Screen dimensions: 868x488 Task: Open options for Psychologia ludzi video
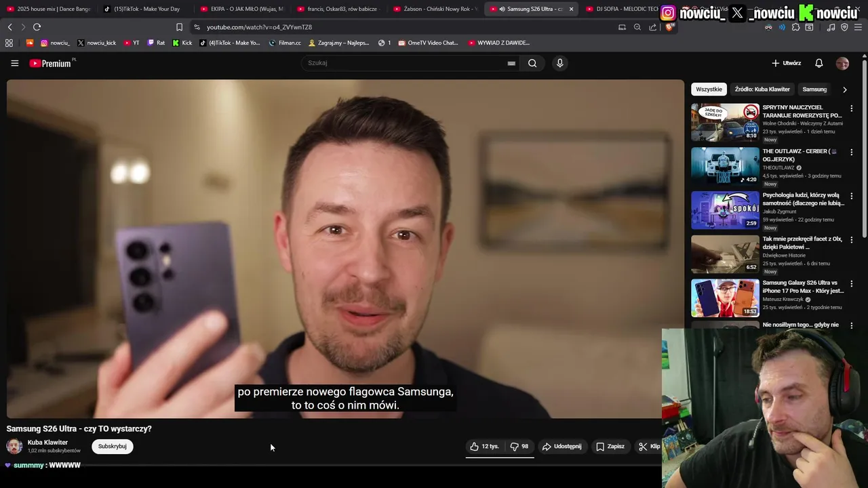tap(852, 197)
